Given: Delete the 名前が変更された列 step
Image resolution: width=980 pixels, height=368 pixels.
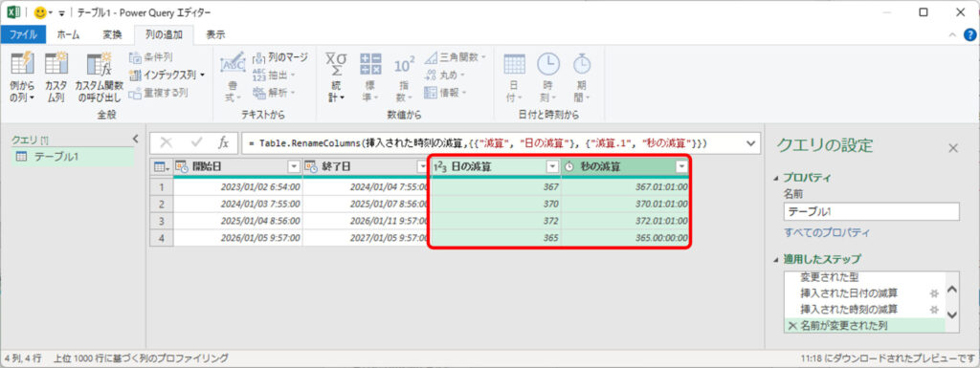Looking at the screenshot, I should coord(792,326).
